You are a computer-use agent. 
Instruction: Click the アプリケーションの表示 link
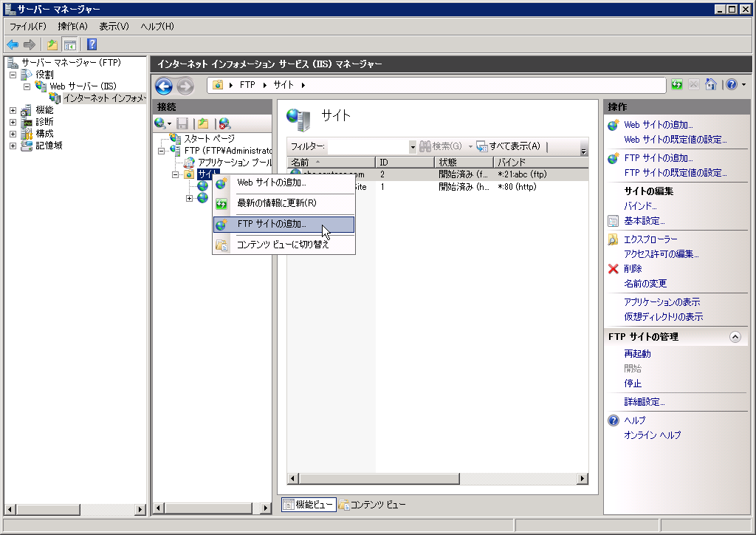pyautogui.click(x=662, y=302)
